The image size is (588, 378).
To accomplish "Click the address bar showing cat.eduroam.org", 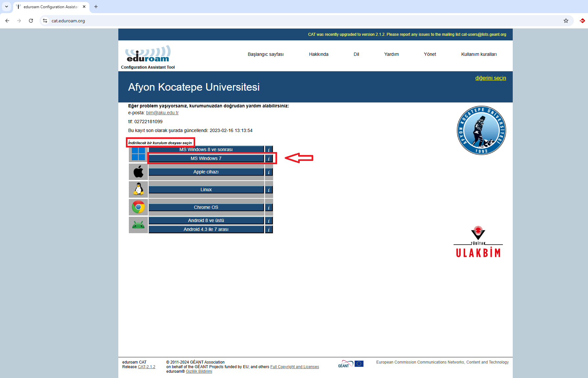I will point(306,21).
